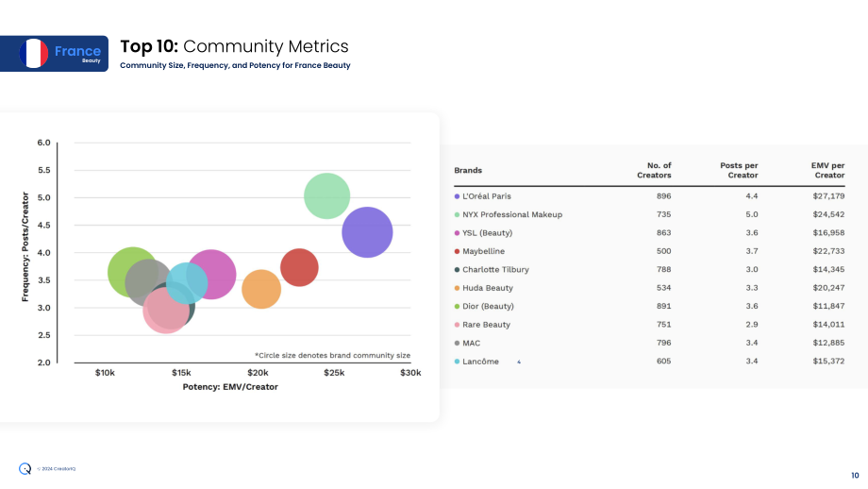Click the 2024 CreatorIQ copyright text

[56, 469]
